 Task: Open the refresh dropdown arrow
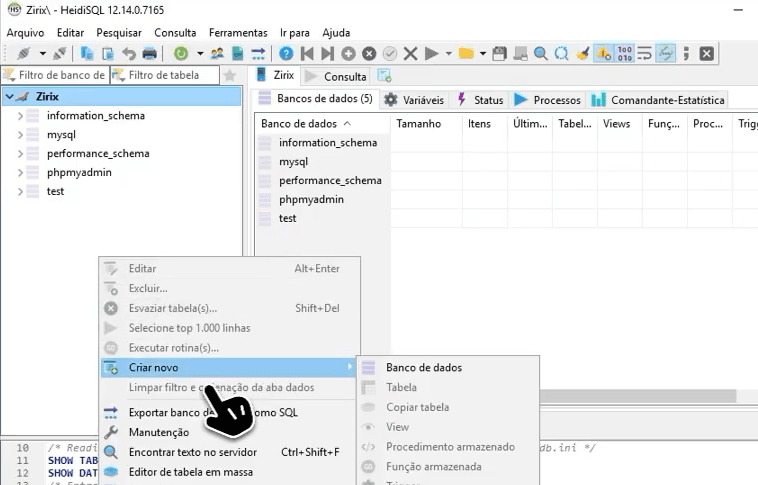[200, 53]
